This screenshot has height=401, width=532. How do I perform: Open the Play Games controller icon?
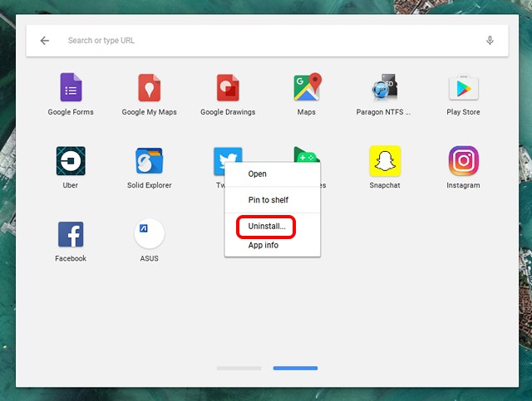pos(306,154)
